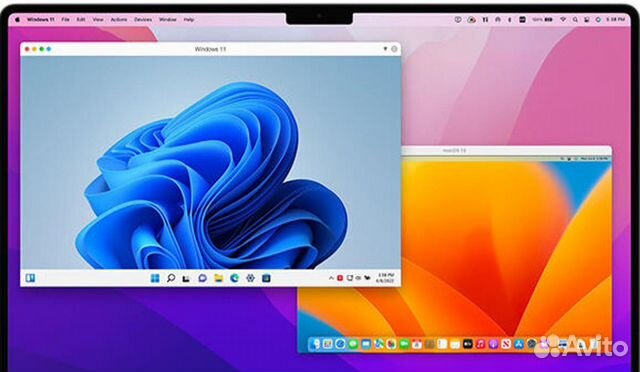This screenshot has height=372, width=640.
Task: Launch File Explorer from Windows taskbar
Action: point(218,278)
